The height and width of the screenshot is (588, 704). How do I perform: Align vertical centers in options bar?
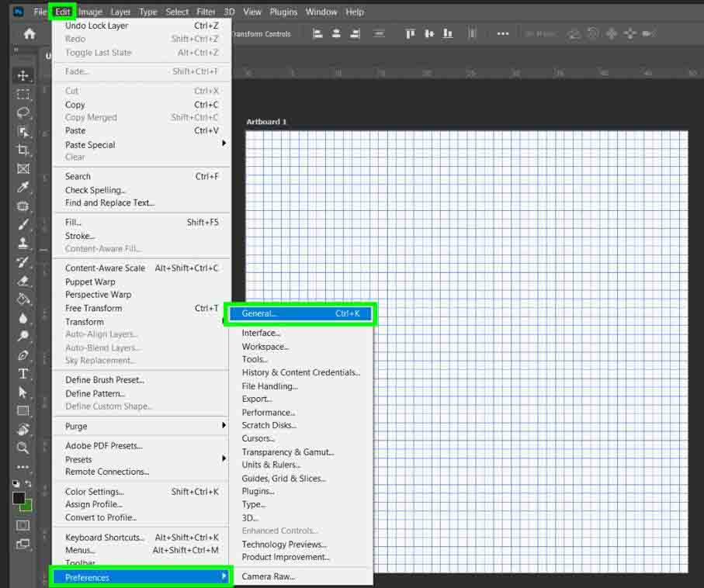point(429,33)
